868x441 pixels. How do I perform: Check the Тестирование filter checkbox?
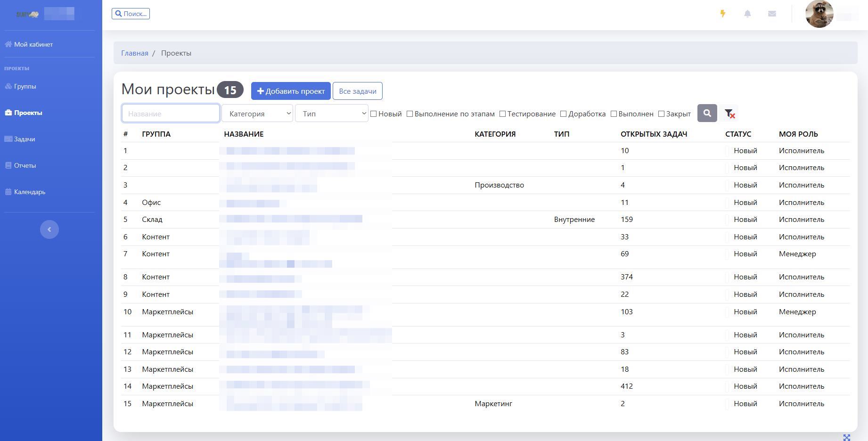tap(502, 114)
